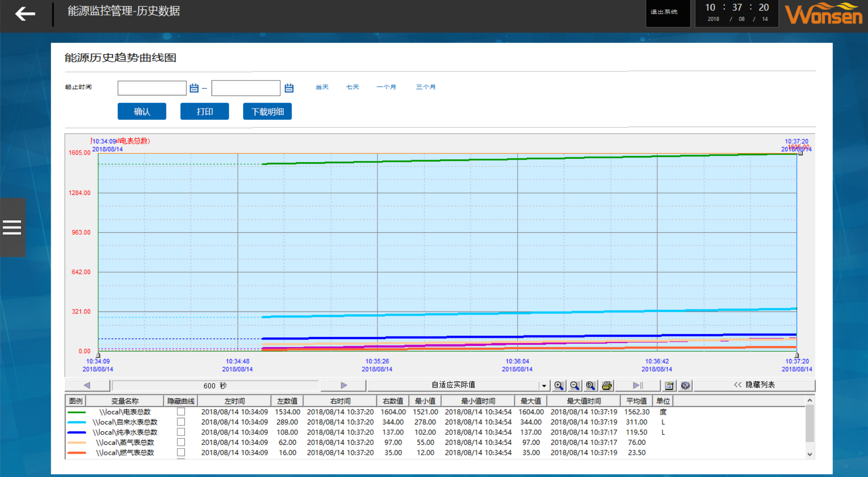Hide the 电表总数 curve checkbox
Screen dimensions: 868x477
(x=181, y=411)
